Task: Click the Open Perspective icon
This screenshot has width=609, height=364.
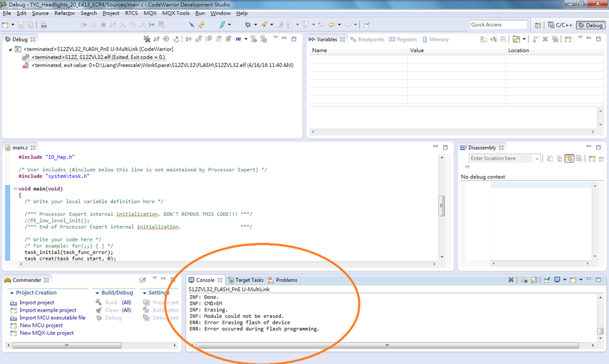Action: [x=538, y=25]
